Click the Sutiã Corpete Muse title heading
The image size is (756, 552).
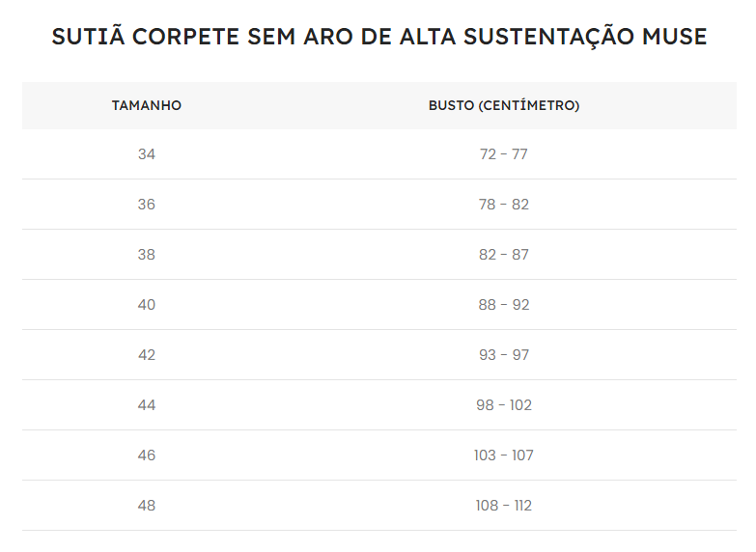point(378,37)
